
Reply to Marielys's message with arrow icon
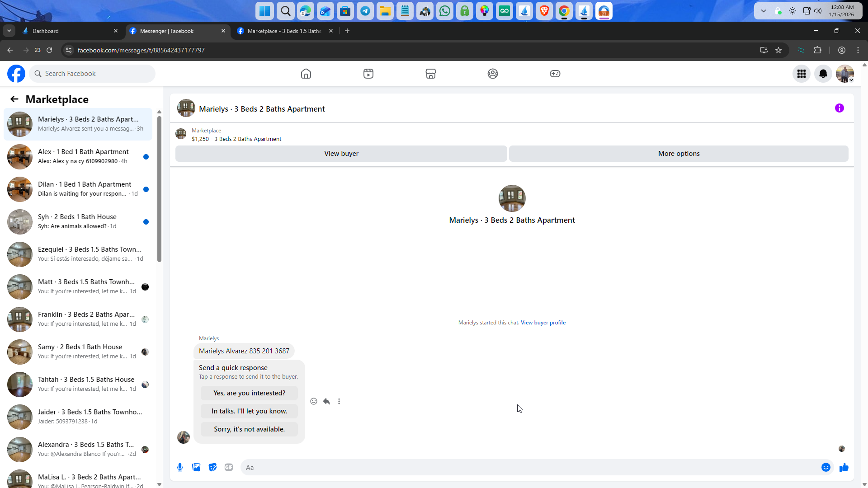[326, 401]
